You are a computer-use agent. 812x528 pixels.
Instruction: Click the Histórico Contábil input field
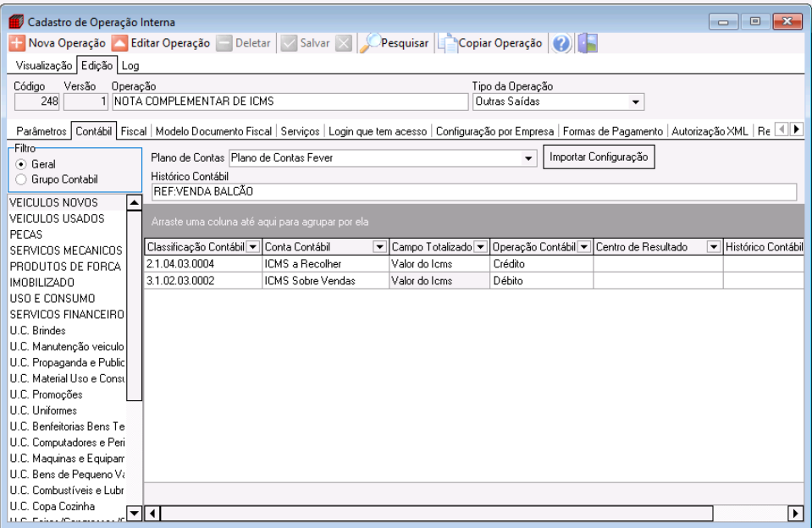(474, 192)
